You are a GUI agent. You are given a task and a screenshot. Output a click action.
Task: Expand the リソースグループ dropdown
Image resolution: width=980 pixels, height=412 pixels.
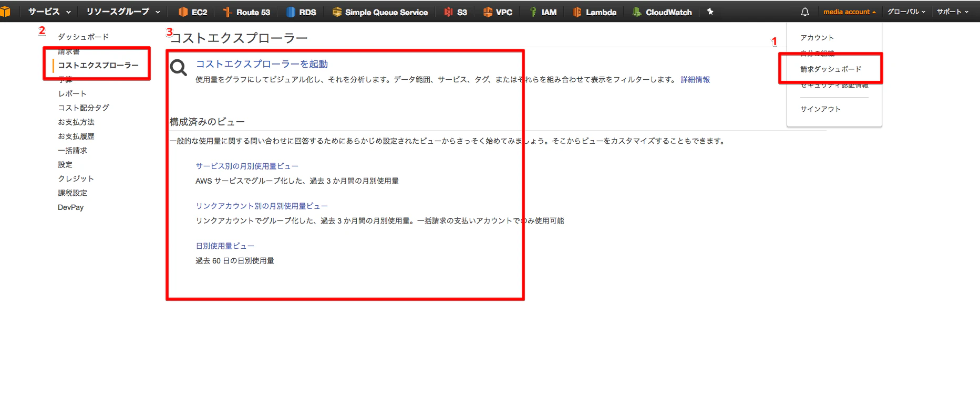[x=123, y=12]
